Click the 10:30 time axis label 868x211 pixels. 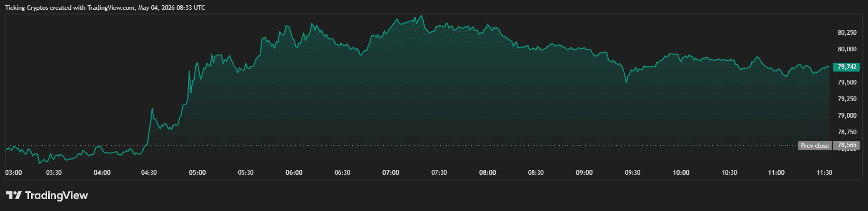[729, 173]
